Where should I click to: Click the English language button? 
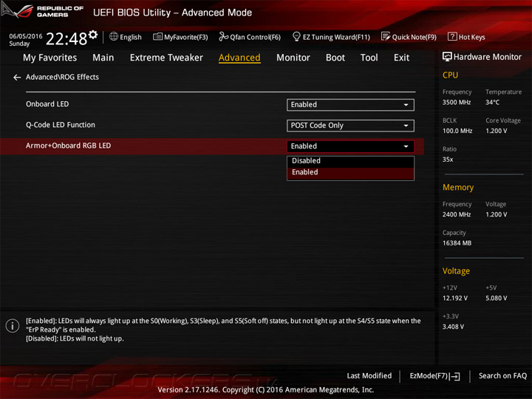[125, 37]
